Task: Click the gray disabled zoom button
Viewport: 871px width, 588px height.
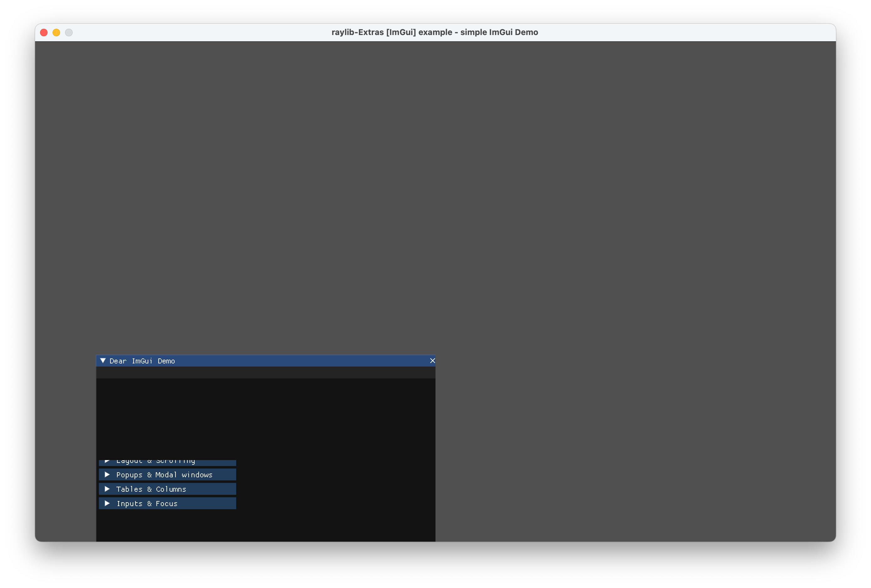Action: (x=69, y=33)
